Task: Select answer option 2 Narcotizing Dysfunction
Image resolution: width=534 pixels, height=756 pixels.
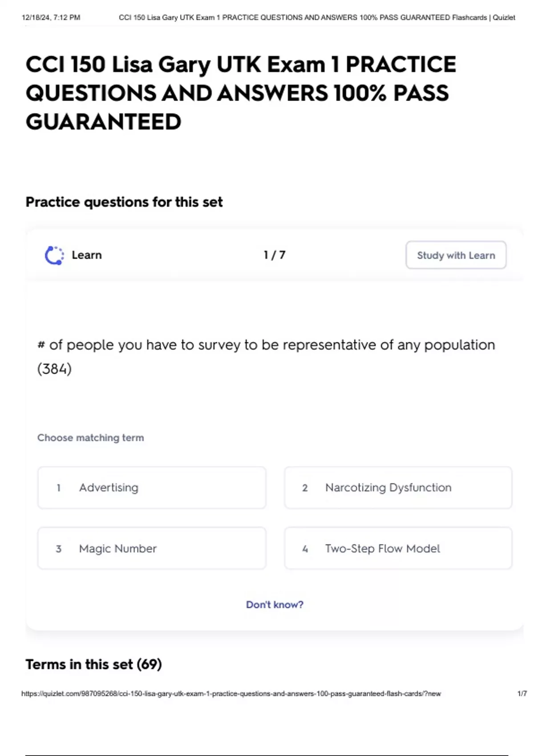Action: tap(398, 488)
